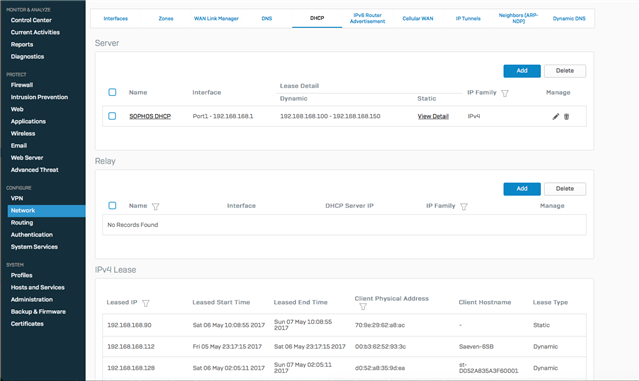The image size is (639, 381).
Task: Switch to Cellular WAN tab
Action: tap(418, 18)
